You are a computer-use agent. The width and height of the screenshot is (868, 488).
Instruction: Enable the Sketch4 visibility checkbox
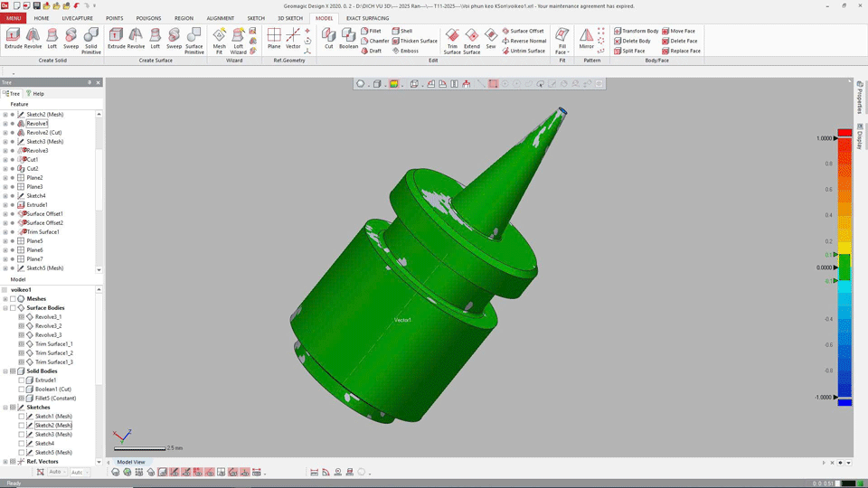click(x=22, y=444)
